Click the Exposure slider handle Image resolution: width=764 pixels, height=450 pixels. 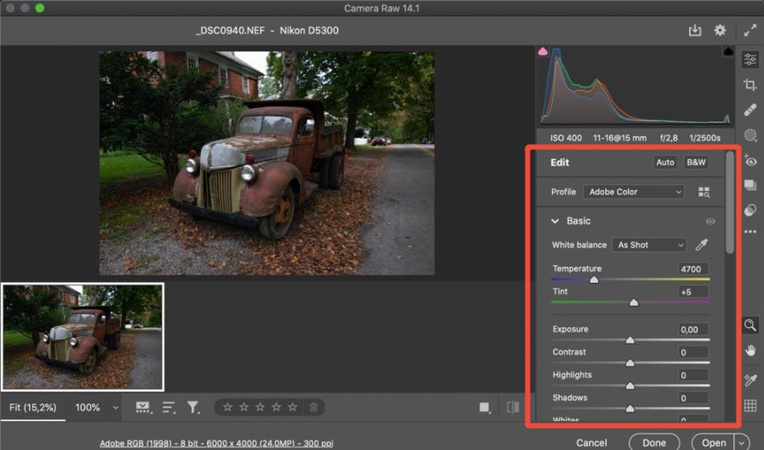click(630, 340)
